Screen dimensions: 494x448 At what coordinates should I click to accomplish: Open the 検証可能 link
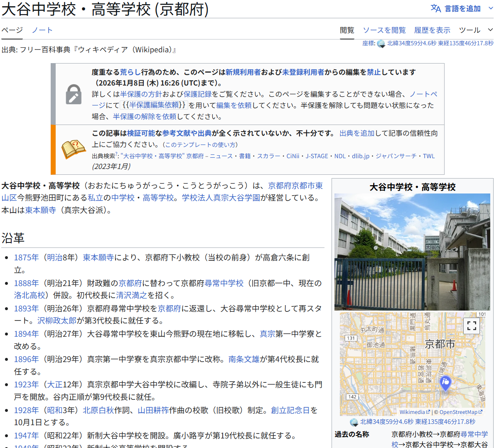tap(141, 133)
